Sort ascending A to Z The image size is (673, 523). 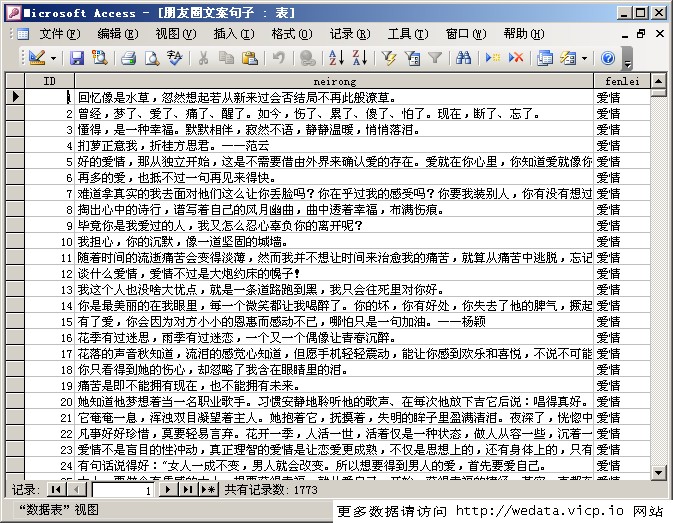click(336, 57)
